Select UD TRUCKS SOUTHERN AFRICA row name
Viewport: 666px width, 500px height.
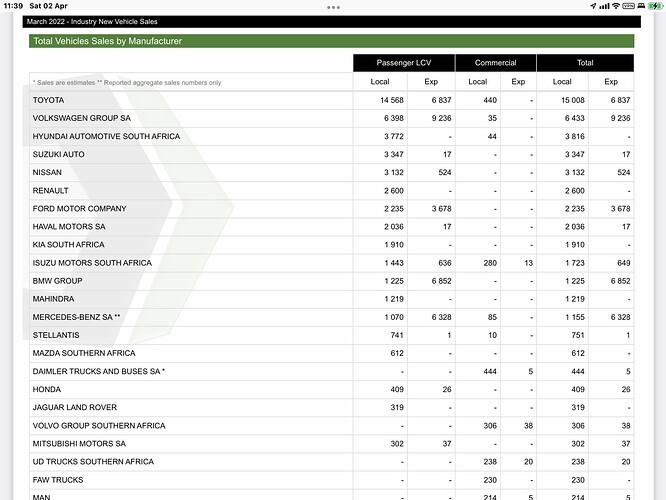coord(93,462)
